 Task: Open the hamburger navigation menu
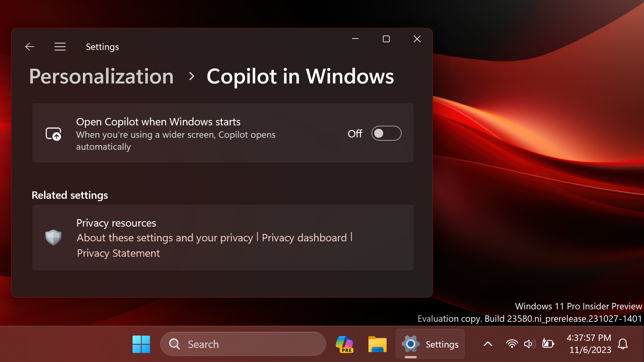(60, 47)
